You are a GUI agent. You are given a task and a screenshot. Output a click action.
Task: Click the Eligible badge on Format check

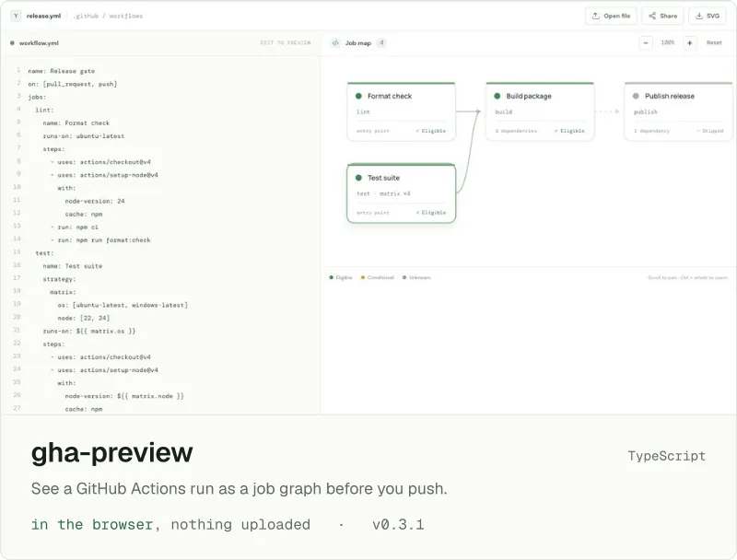point(431,131)
